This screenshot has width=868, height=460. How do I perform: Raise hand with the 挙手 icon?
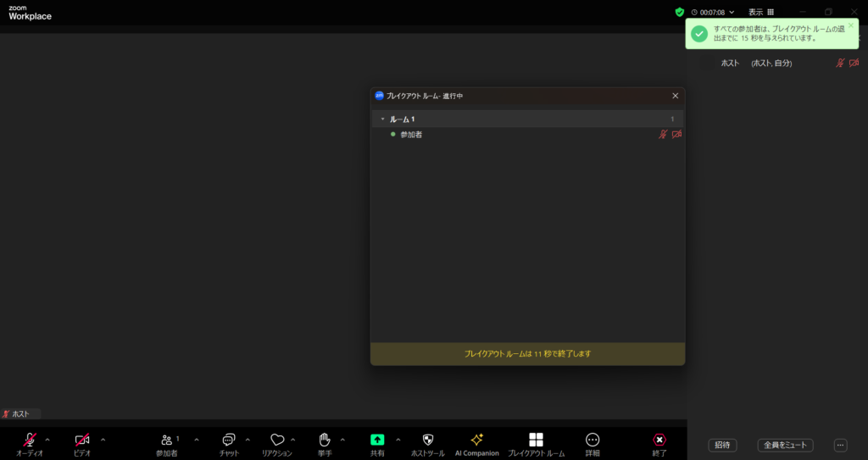324,440
